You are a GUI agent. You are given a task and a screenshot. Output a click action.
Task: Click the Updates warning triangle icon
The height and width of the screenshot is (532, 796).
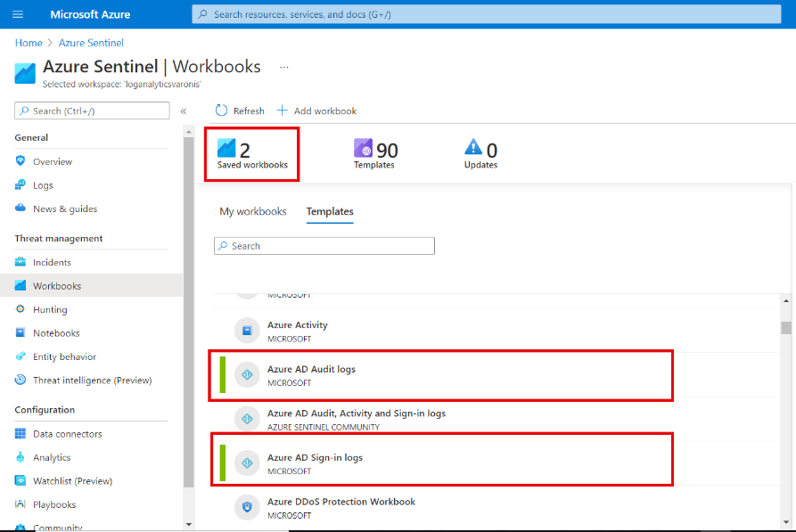(x=473, y=147)
